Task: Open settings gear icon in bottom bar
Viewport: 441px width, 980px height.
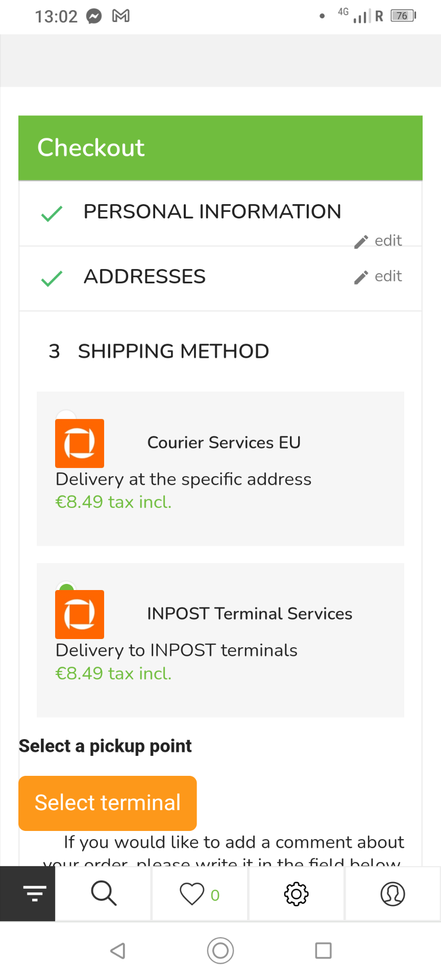Action: [x=296, y=894]
